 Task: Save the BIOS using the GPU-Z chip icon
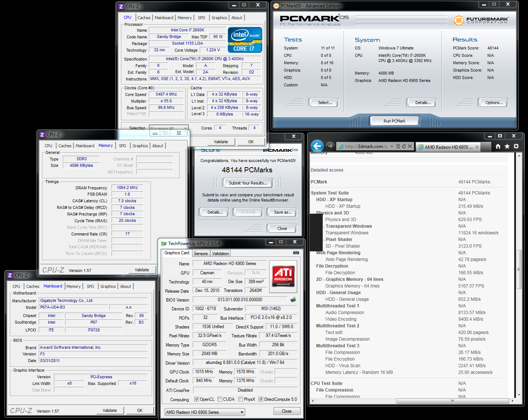[293, 300]
